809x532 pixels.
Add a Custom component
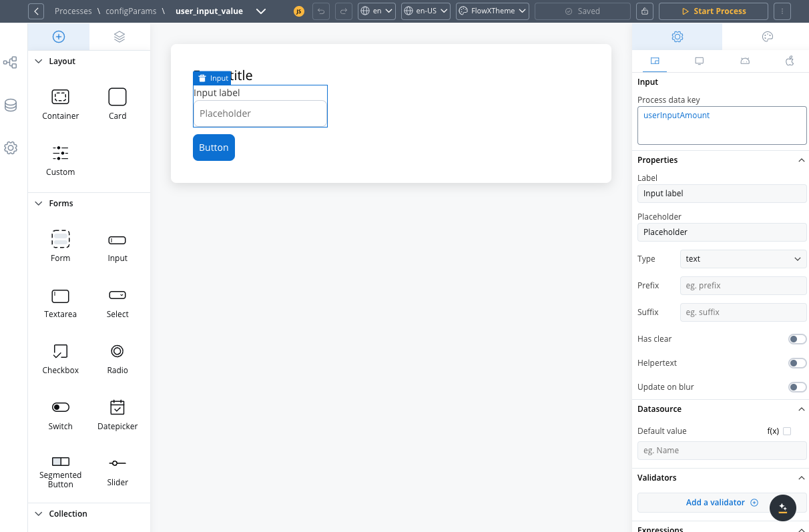pos(61,161)
